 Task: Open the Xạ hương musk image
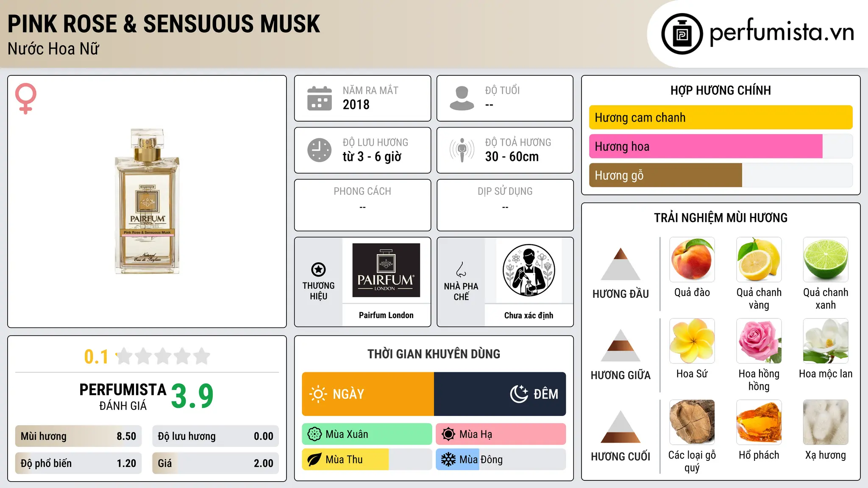coord(826,422)
